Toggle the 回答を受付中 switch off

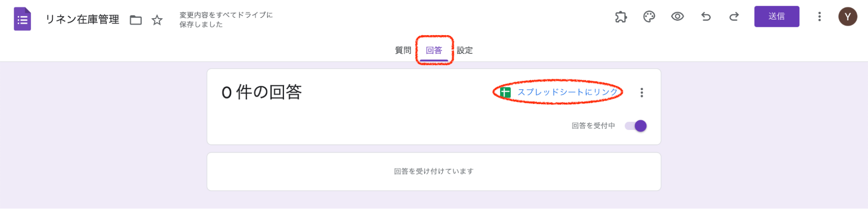tap(636, 126)
